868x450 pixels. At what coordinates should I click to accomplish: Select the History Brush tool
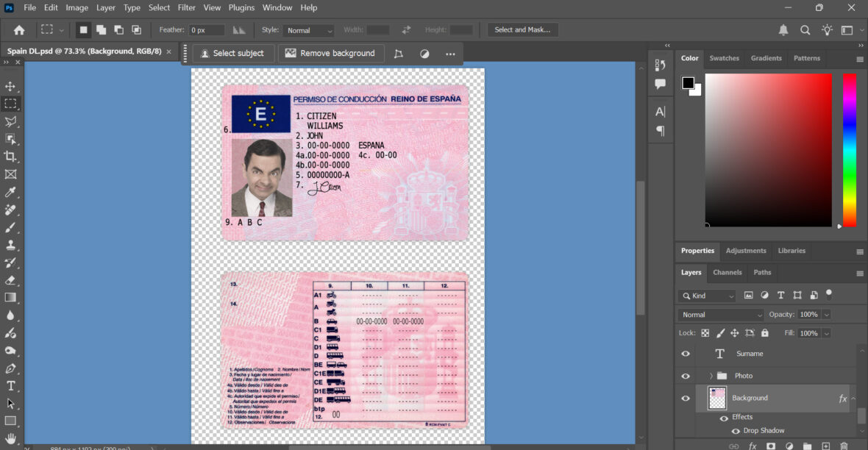click(10, 262)
